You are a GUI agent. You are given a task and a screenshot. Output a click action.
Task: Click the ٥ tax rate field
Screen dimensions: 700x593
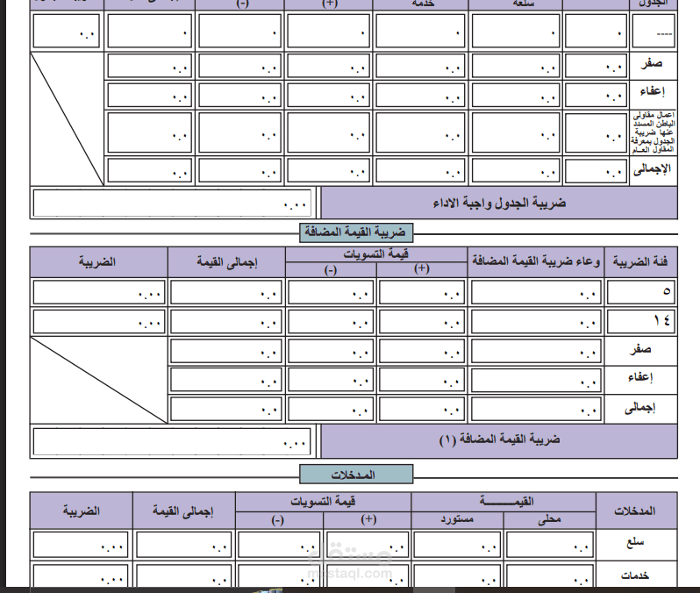coord(641,292)
